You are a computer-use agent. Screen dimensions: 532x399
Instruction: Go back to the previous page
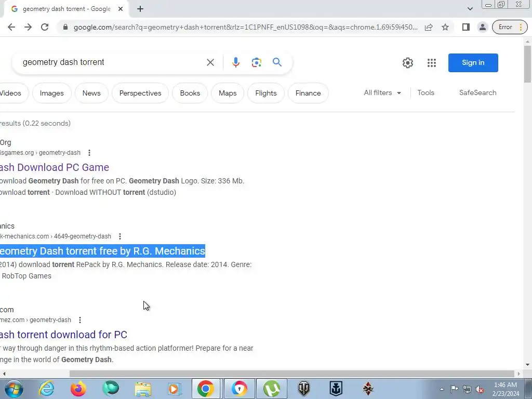(11, 27)
